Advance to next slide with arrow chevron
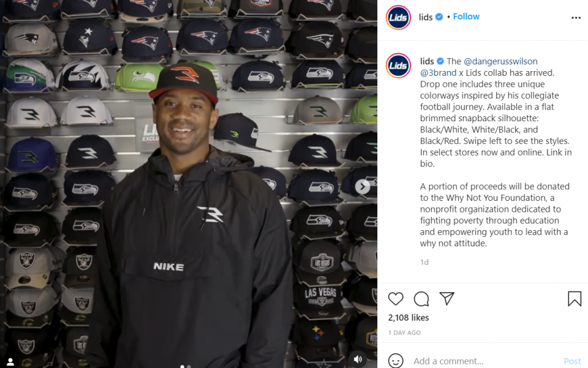588x368 pixels. 362,187
